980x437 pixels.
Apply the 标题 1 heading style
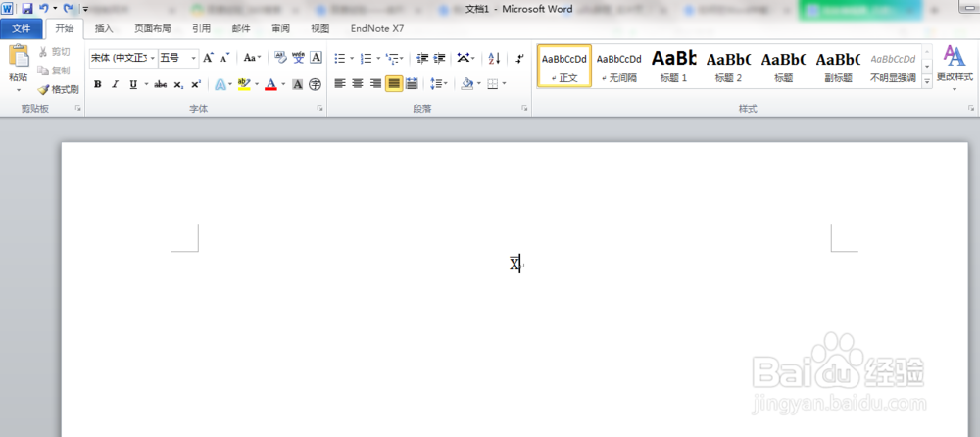[674, 66]
